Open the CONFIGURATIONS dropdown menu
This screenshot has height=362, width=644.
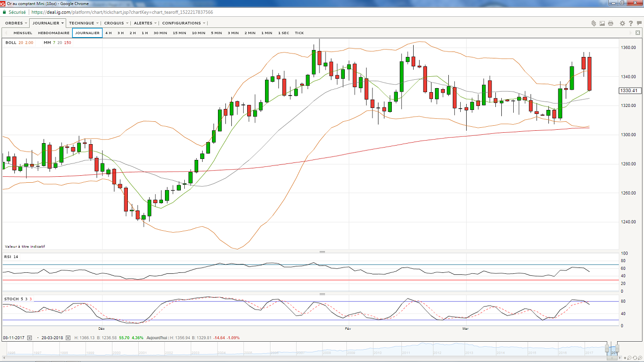[x=184, y=23]
